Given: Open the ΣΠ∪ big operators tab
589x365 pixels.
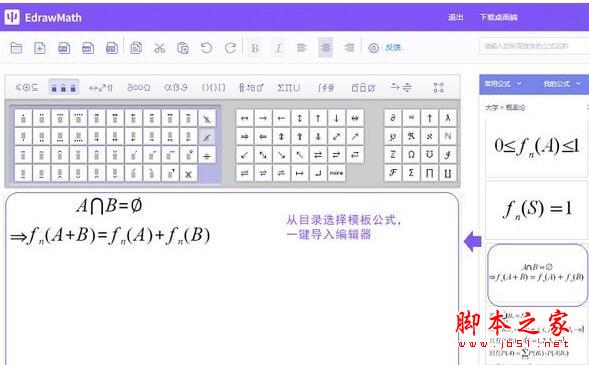Looking at the screenshot, I should (x=288, y=87).
